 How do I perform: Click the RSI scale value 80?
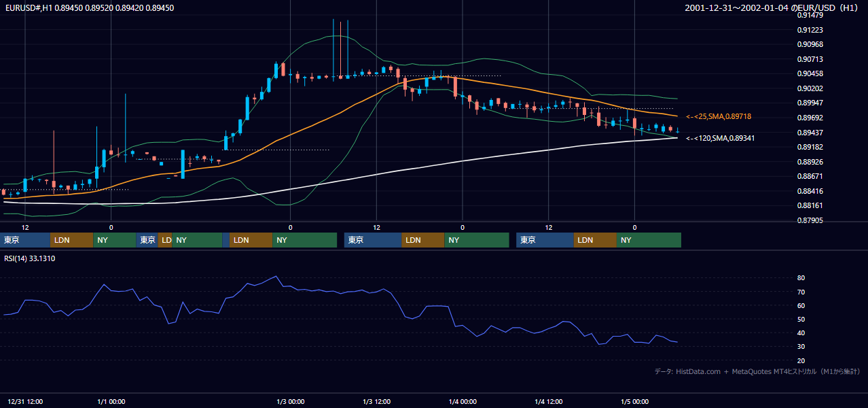point(801,278)
